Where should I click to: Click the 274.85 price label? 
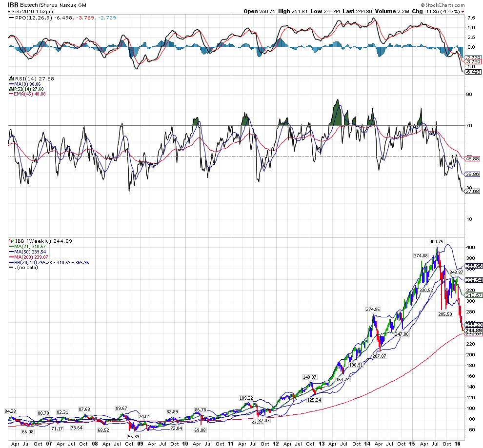point(373,309)
